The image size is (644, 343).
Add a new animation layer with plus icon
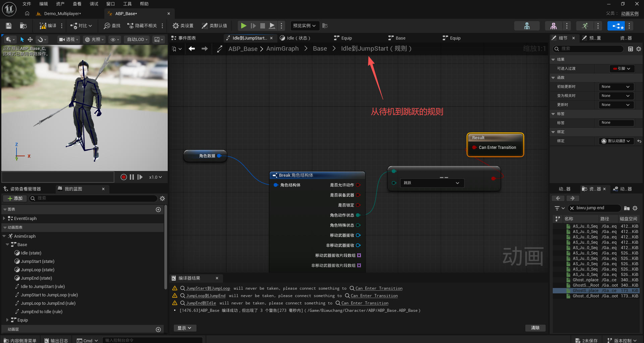tap(158, 330)
